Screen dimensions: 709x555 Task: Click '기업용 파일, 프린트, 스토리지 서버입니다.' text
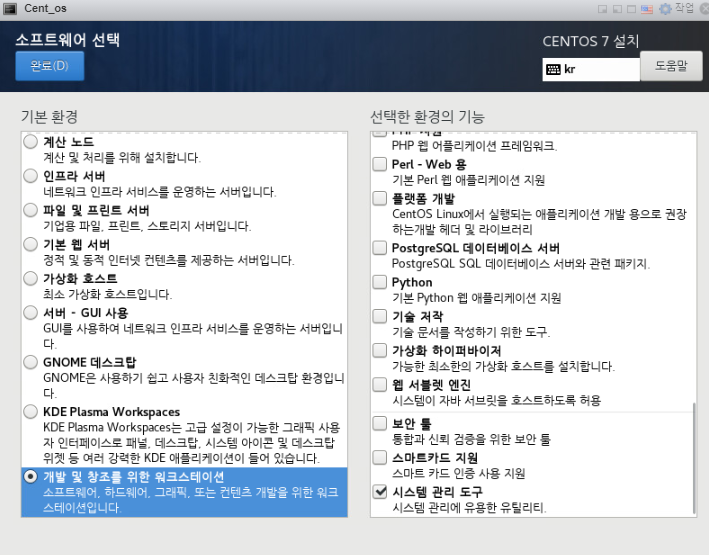pyautogui.click(x=147, y=226)
